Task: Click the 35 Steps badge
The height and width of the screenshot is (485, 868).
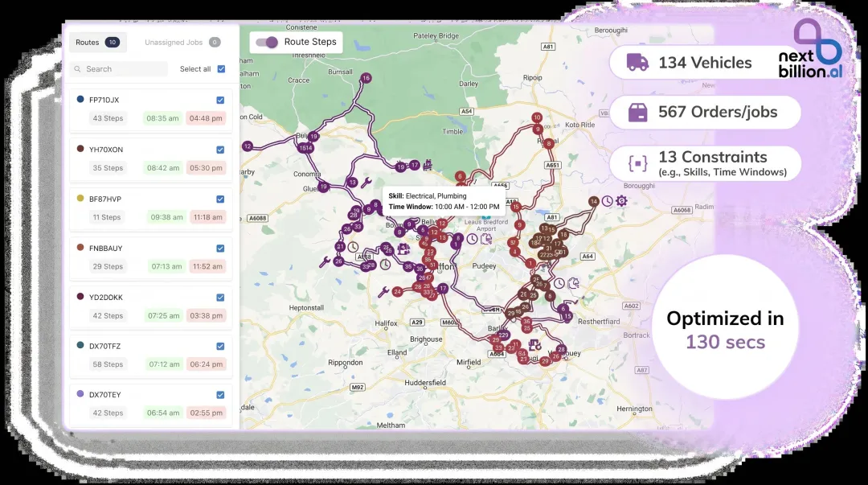Action: pos(108,168)
